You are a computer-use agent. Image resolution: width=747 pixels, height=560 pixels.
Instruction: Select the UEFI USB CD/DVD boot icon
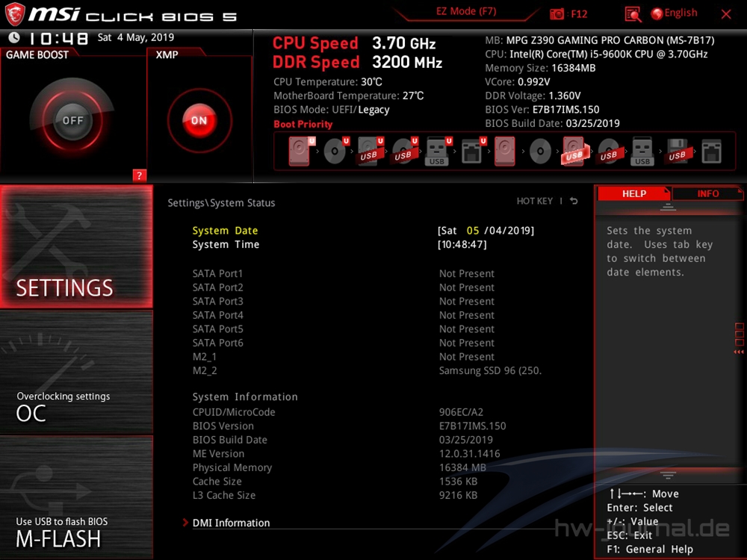(x=404, y=152)
